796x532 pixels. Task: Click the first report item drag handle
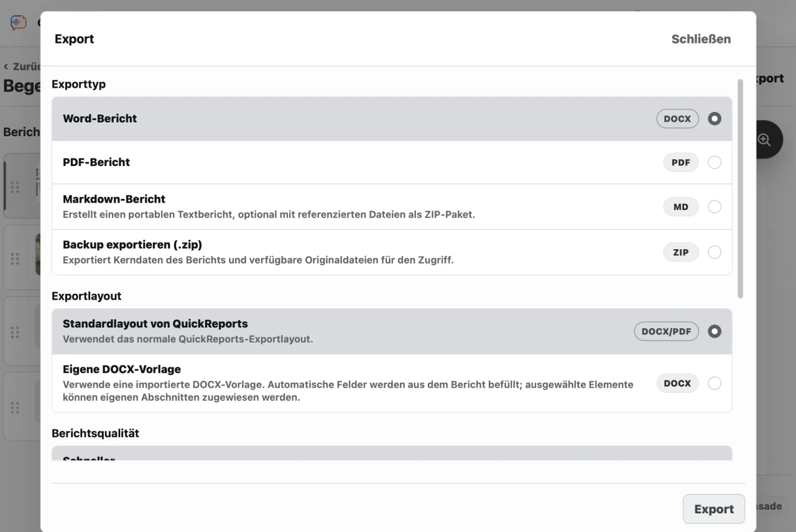(x=15, y=187)
